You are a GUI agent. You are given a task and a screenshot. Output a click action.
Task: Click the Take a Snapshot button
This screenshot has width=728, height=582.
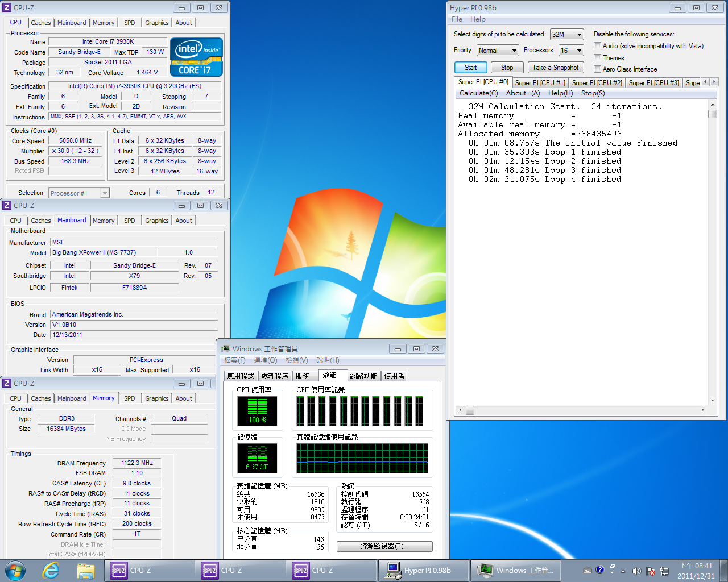click(x=556, y=68)
